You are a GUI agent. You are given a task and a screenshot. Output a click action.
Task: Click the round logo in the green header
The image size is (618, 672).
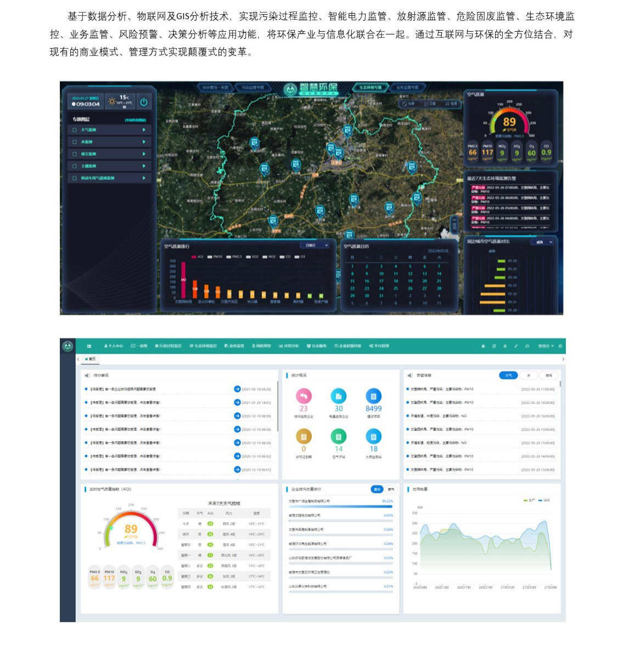[68, 346]
